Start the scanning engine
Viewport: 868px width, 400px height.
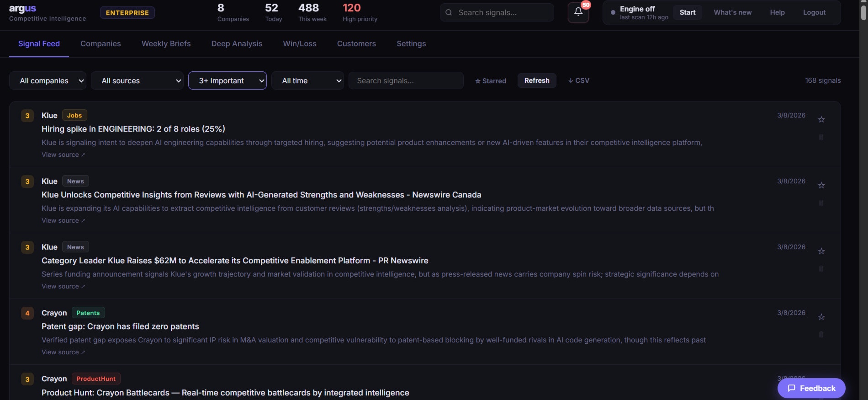click(x=688, y=12)
